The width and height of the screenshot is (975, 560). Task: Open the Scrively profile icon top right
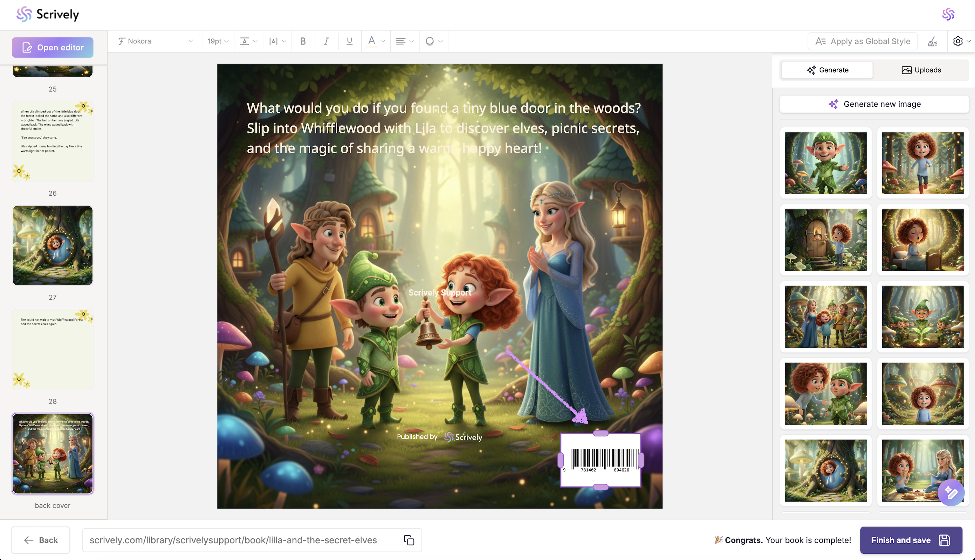[x=948, y=15]
